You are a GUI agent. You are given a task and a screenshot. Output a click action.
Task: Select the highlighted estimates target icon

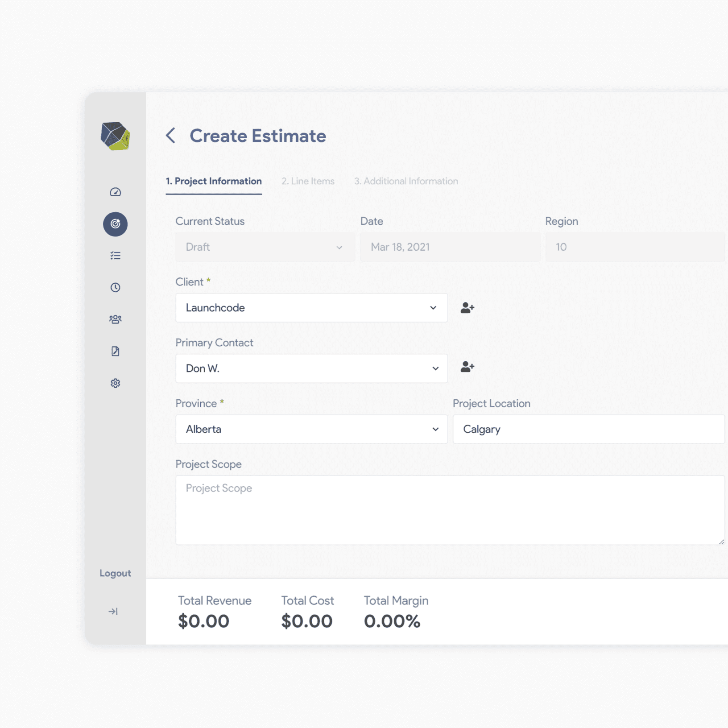[x=115, y=224]
